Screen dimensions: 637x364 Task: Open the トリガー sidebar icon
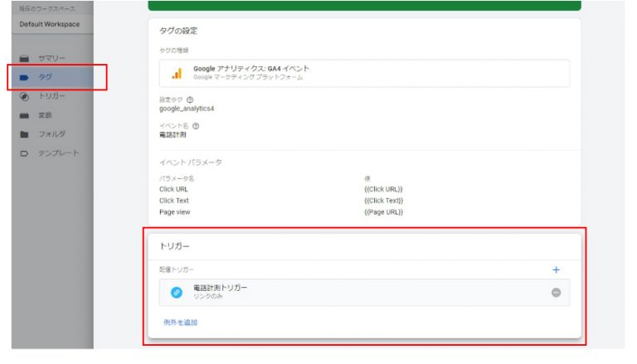pos(24,96)
